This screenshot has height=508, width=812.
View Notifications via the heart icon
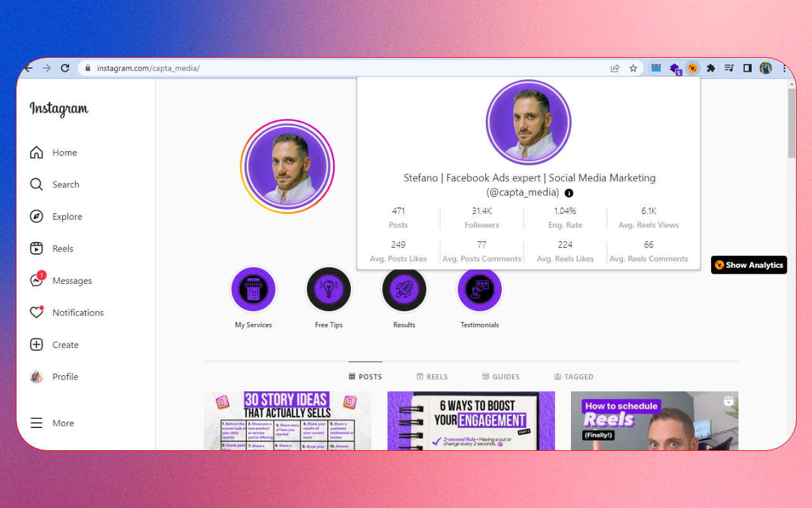click(37, 312)
